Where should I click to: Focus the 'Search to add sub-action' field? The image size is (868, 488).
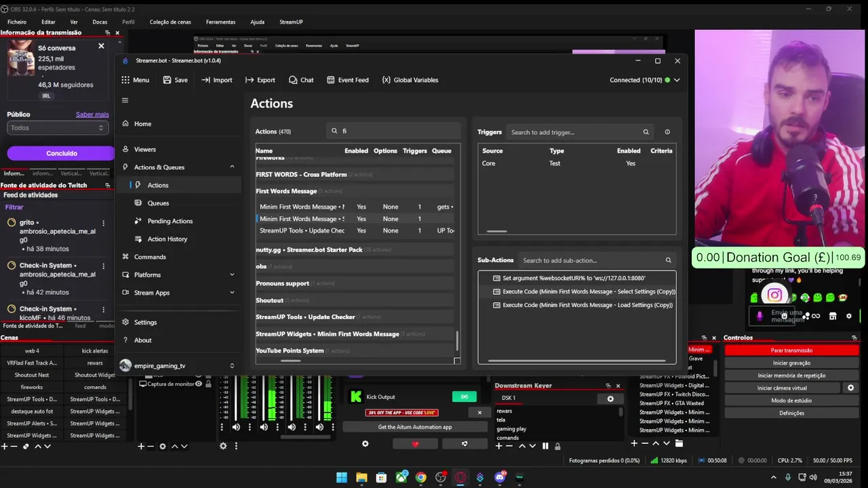(597, 260)
